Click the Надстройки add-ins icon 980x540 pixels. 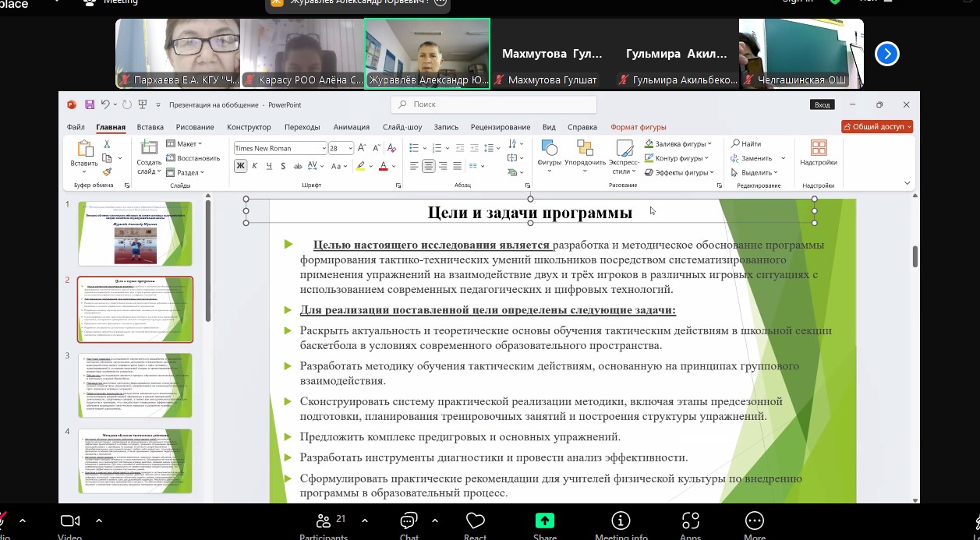click(818, 152)
